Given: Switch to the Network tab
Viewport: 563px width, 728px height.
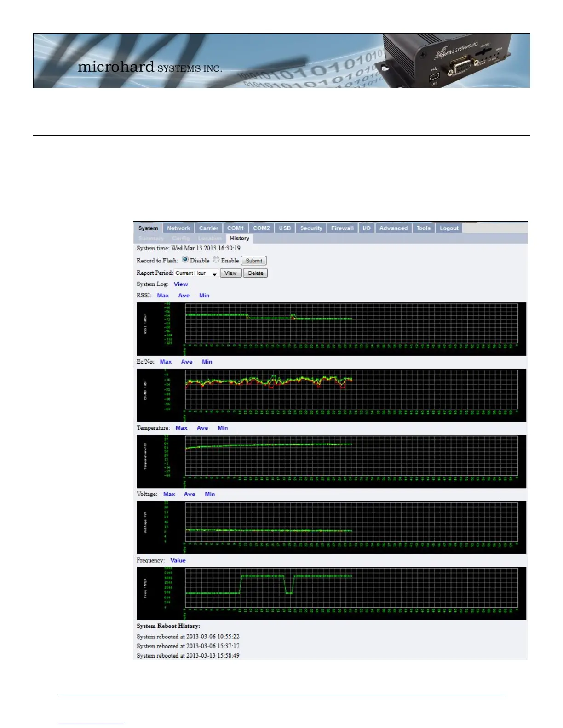Looking at the screenshot, I should pos(178,228).
